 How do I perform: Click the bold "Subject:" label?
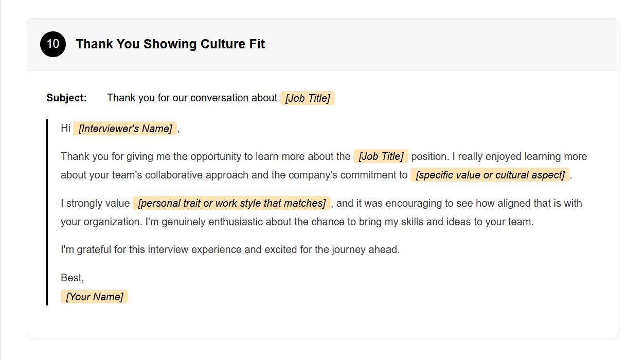[x=66, y=98]
